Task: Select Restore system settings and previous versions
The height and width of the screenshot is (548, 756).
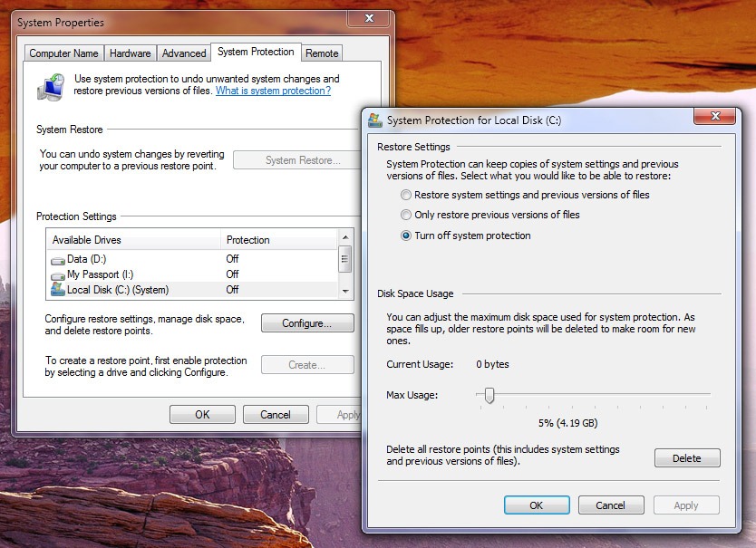Action: (407, 195)
